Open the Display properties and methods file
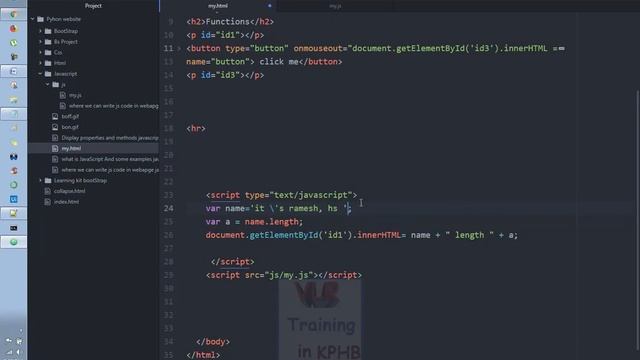Image resolution: width=640 pixels, height=360 pixels. point(110,138)
